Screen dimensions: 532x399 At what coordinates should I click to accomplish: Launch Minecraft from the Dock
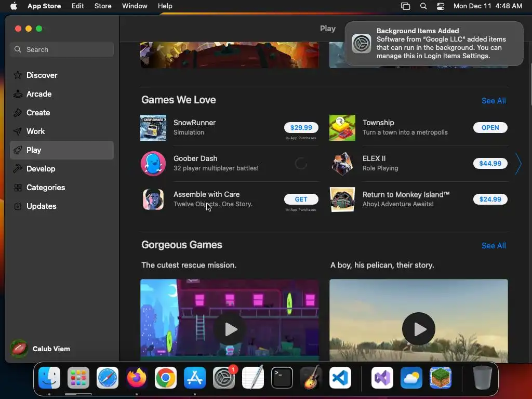coord(441,378)
